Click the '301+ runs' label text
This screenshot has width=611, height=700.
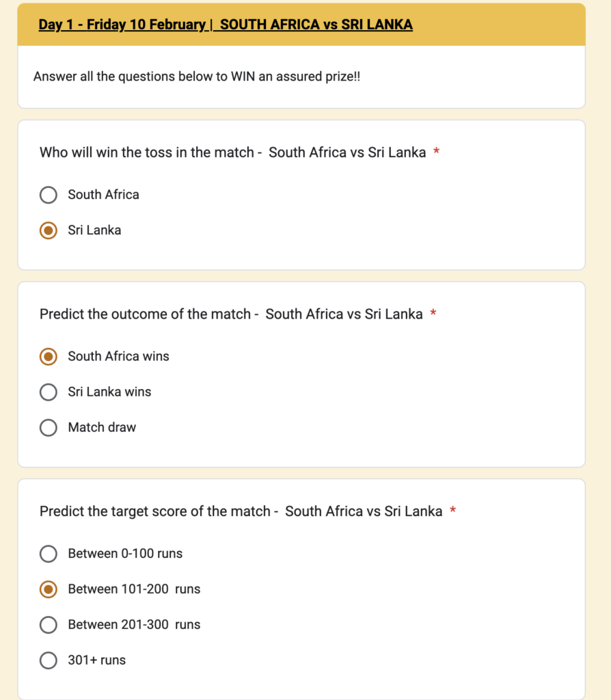coord(97,660)
